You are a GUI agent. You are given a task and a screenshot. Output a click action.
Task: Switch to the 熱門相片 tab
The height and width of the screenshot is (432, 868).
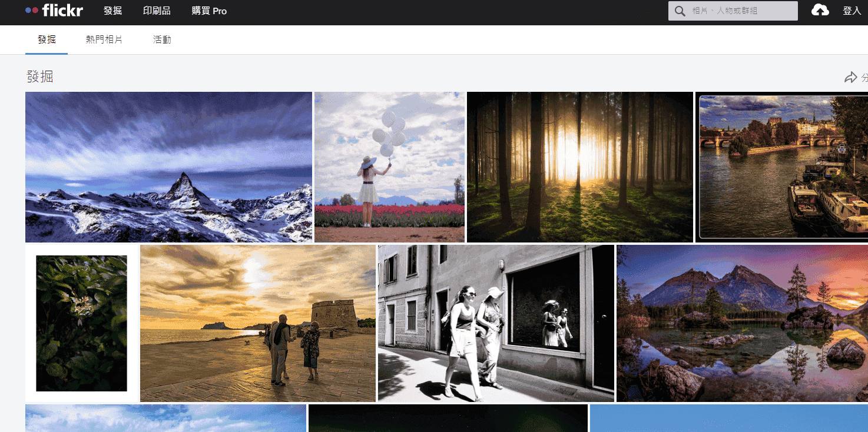(x=104, y=40)
